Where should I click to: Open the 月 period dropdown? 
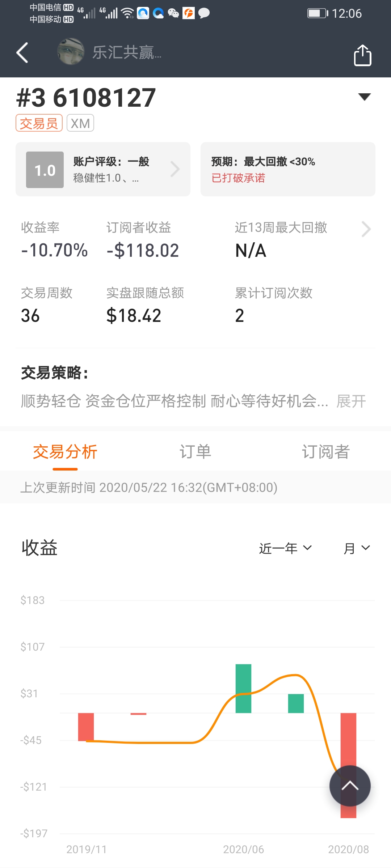point(357,548)
